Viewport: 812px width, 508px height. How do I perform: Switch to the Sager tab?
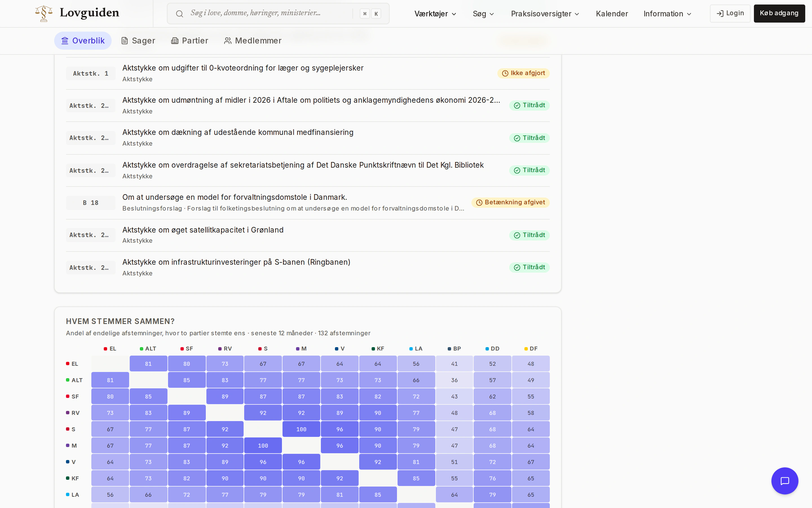(x=138, y=41)
